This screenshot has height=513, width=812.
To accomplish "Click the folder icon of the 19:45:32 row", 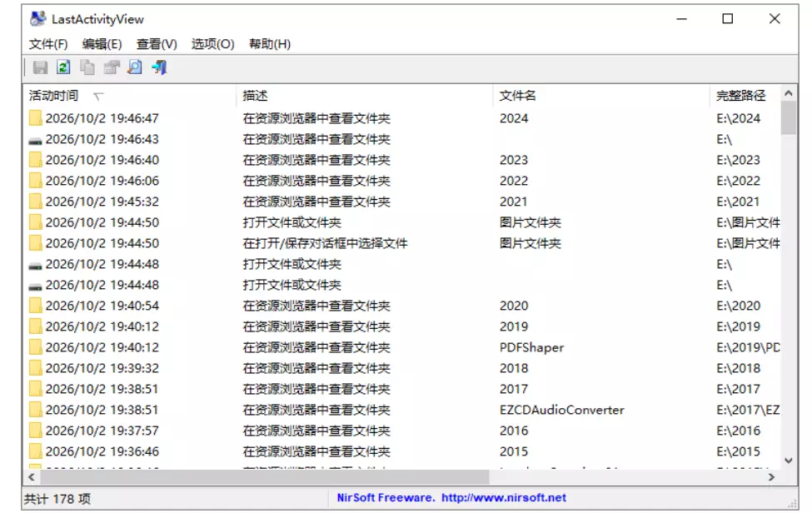I will tap(35, 201).
